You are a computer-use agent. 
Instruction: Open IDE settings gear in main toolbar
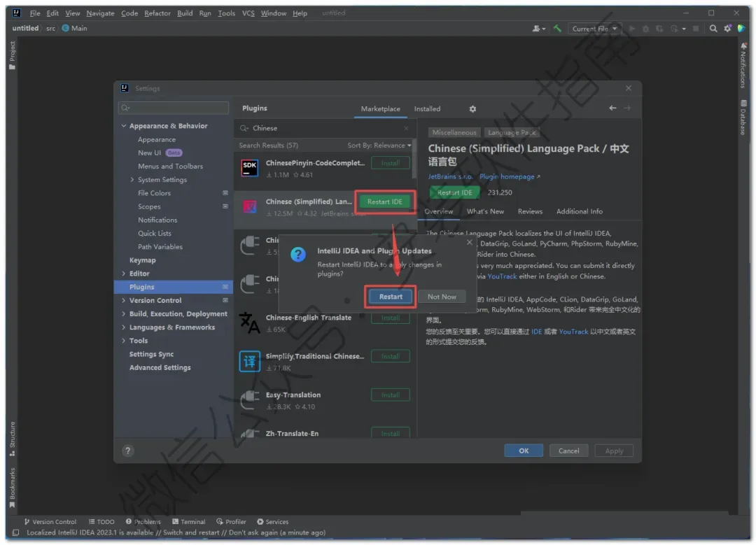pyautogui.click(x=727, y=29)
